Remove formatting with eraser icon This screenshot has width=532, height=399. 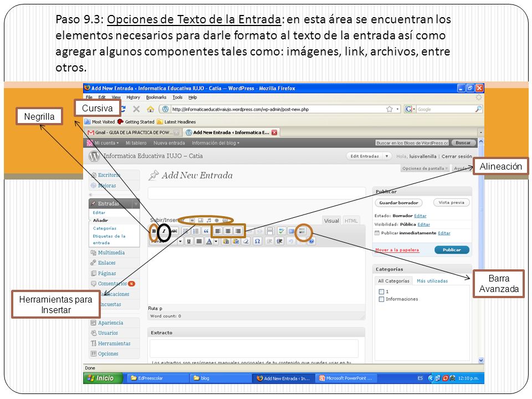[246, 241]
